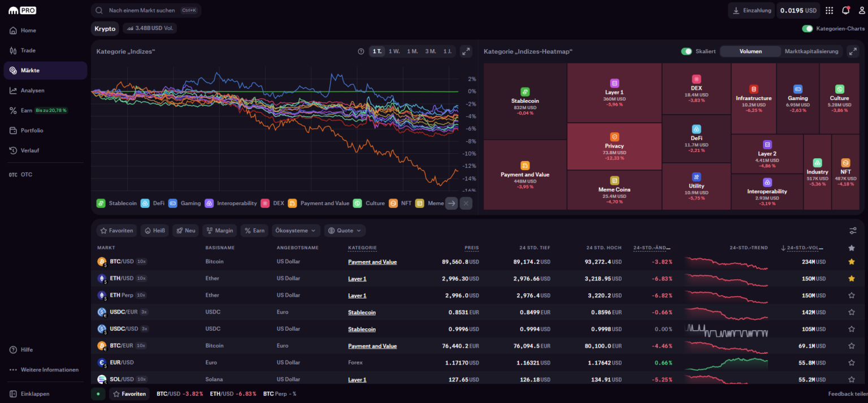868x403 pixels.
Task: Open the apps grid launcher
Action: 828,10
